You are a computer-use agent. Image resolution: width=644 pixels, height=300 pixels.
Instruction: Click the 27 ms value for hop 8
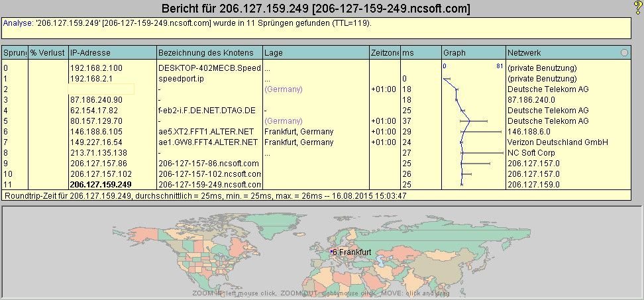(407, 153)
